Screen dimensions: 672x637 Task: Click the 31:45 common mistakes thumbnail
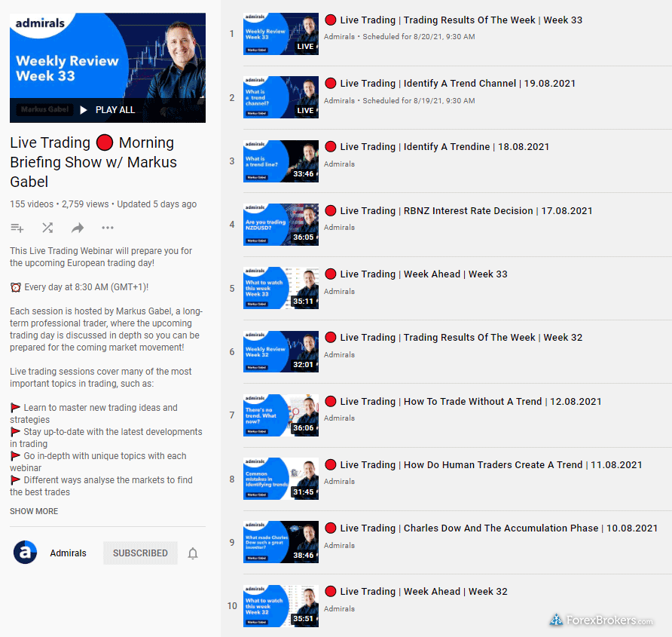point(281,479)
